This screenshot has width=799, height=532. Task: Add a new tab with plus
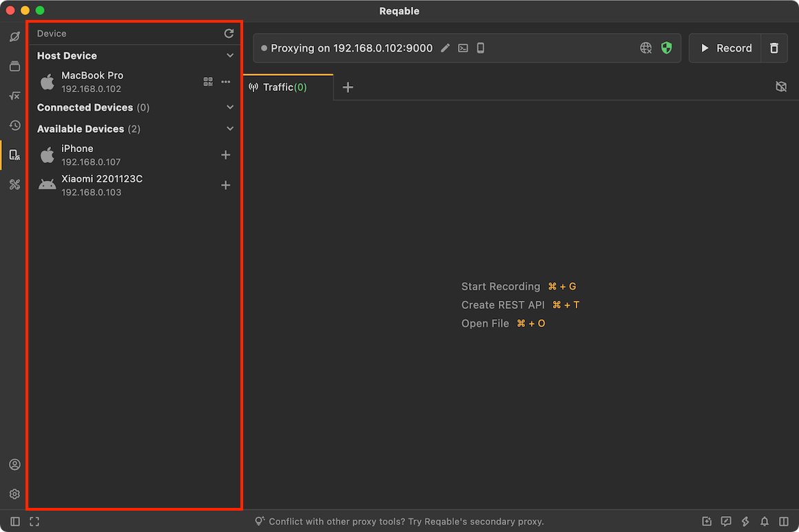click(348, 87)
